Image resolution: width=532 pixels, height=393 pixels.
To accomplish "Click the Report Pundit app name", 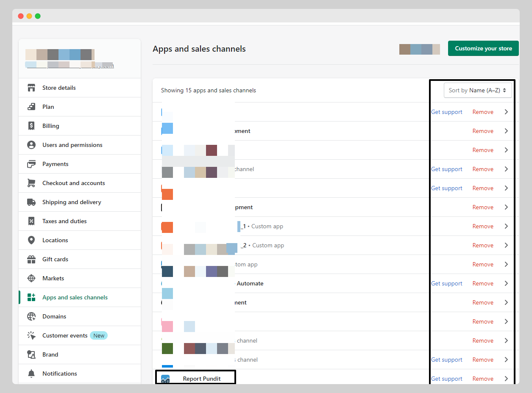I will pos(202,379).
